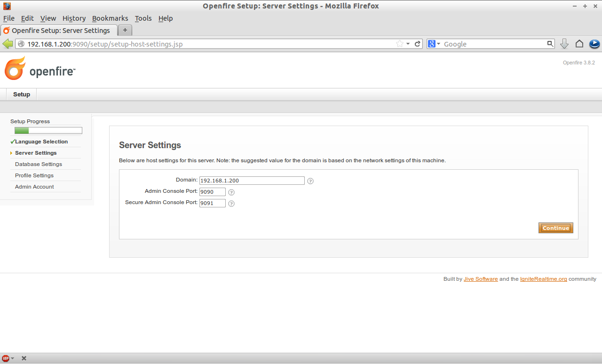Open the Help menu
The height and width of the screenshot is (364, 602).
tap(166, 18)
